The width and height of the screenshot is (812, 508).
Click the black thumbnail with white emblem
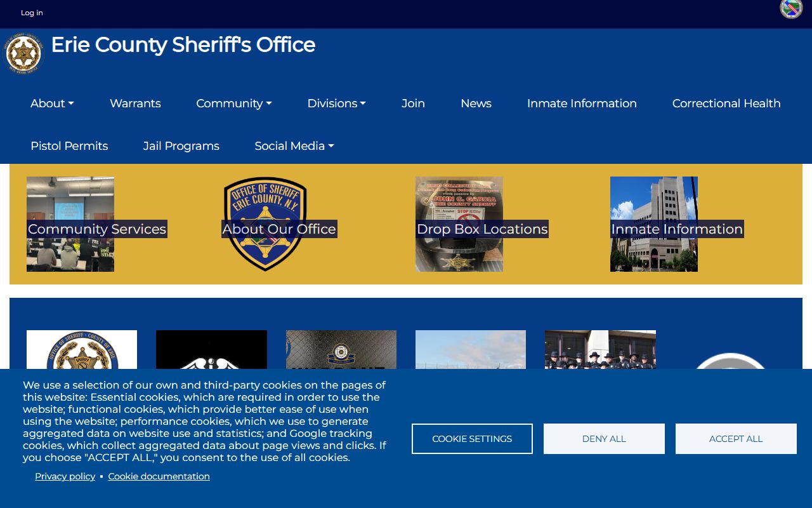pyautogui.click(x=211, y=349)
